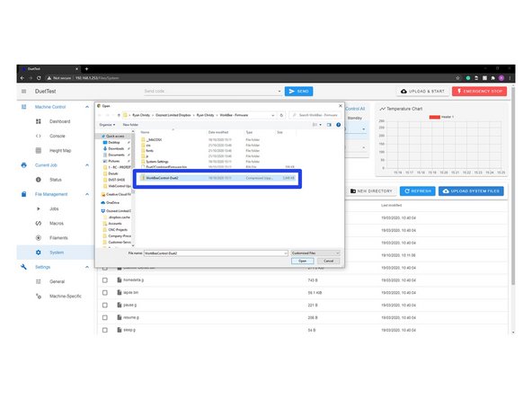Open Machine-Specific under Settings

(66, 297)
